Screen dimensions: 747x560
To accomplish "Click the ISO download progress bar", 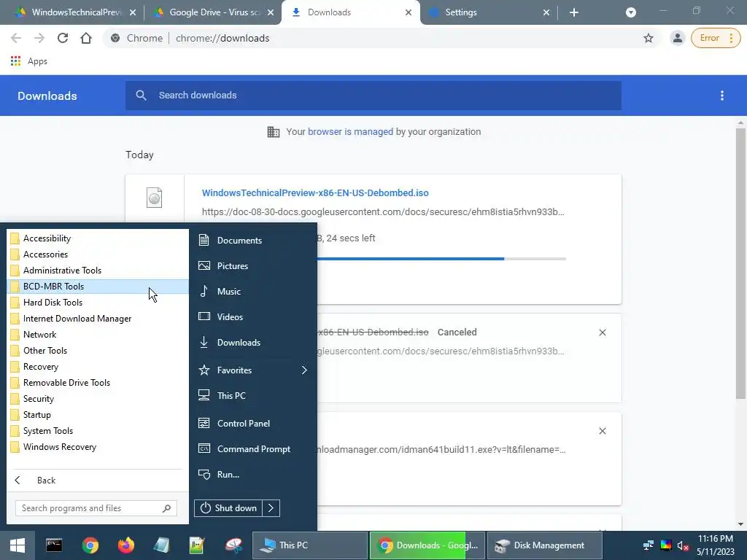I will tap(441, 259).
